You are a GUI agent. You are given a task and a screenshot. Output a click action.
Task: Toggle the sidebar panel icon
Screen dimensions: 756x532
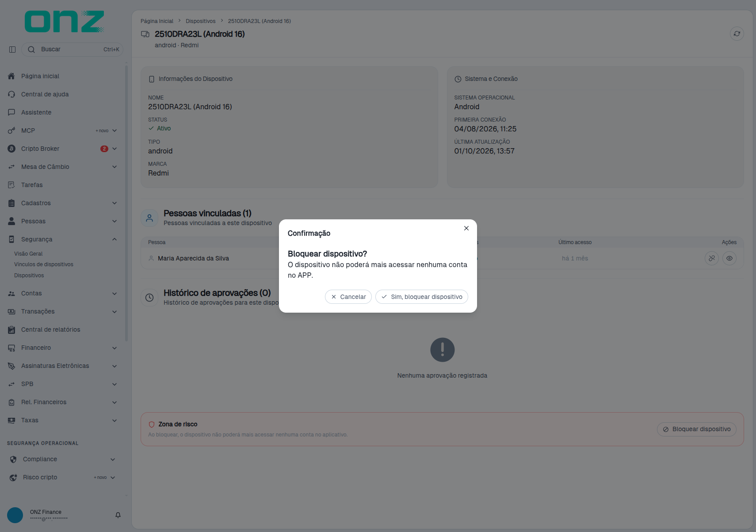[x=12, y=50]
